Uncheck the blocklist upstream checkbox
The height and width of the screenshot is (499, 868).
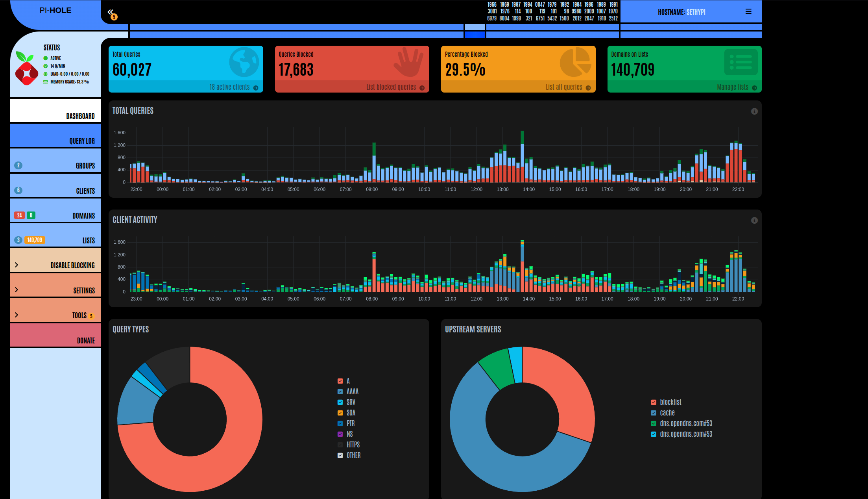654,402
